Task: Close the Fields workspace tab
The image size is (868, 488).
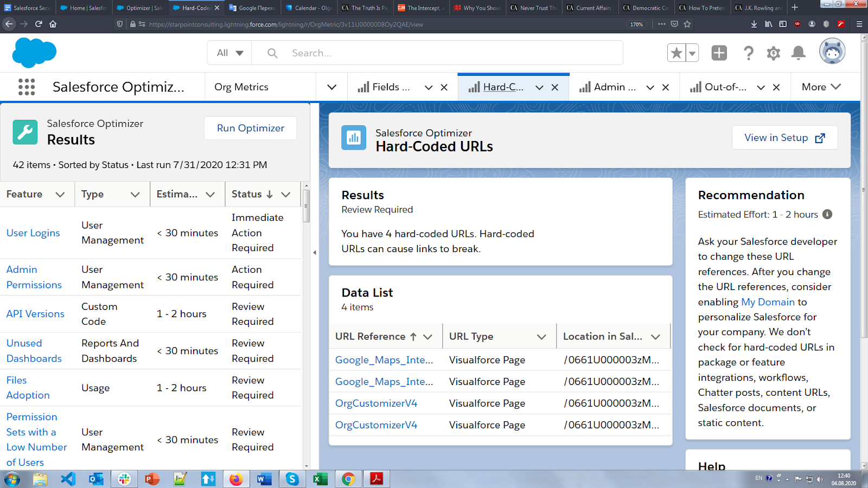Action: (444, 87)
